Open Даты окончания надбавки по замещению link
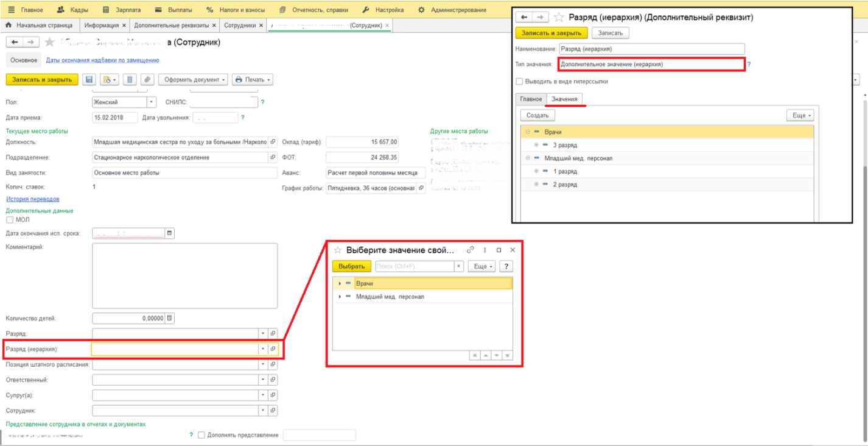Screen dimensions: 868x446 (102, 60)
